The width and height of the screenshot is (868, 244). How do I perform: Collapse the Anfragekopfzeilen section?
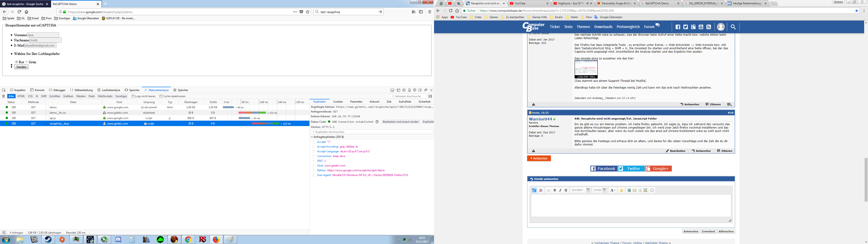tap(312, 137)
